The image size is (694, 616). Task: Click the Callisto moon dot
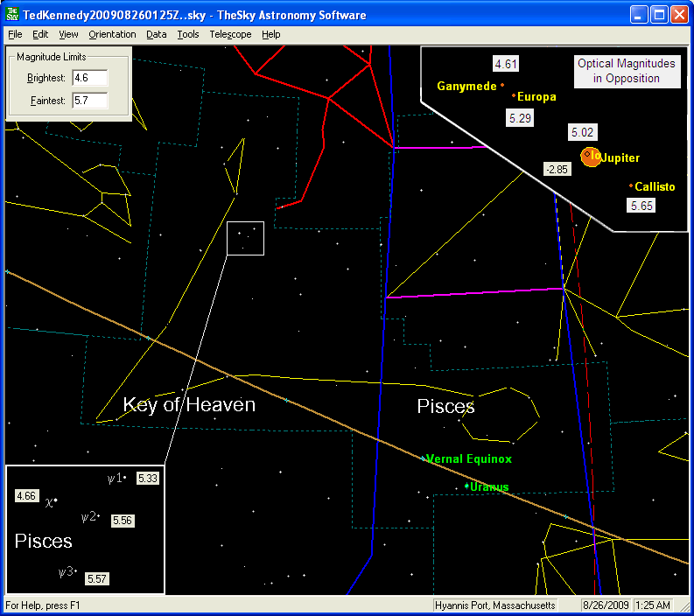pyautogui.click(x=631, y=186)
